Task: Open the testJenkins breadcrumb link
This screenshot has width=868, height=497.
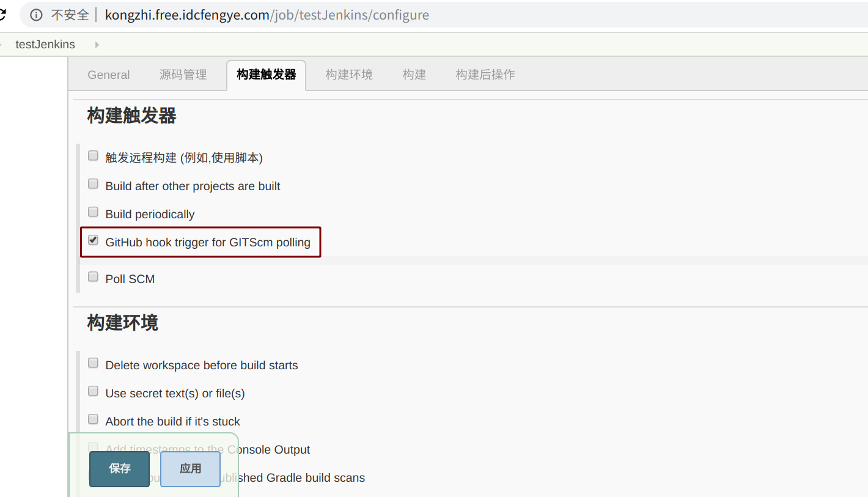Action: pos(45,45)
